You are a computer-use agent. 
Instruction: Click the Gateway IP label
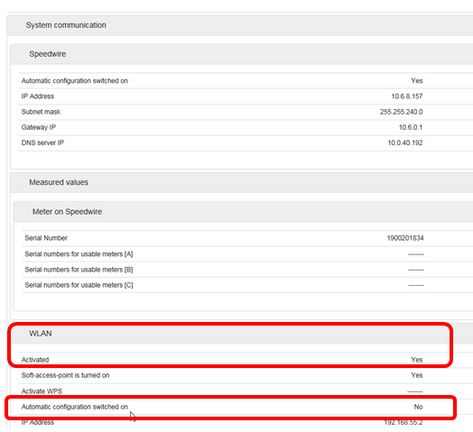tap(39, 127)
